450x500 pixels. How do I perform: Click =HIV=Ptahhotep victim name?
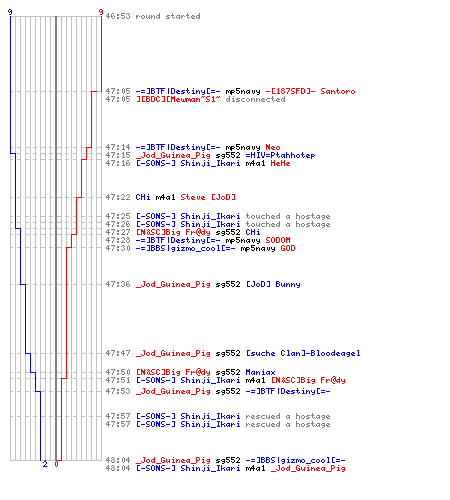click(280, 155)
